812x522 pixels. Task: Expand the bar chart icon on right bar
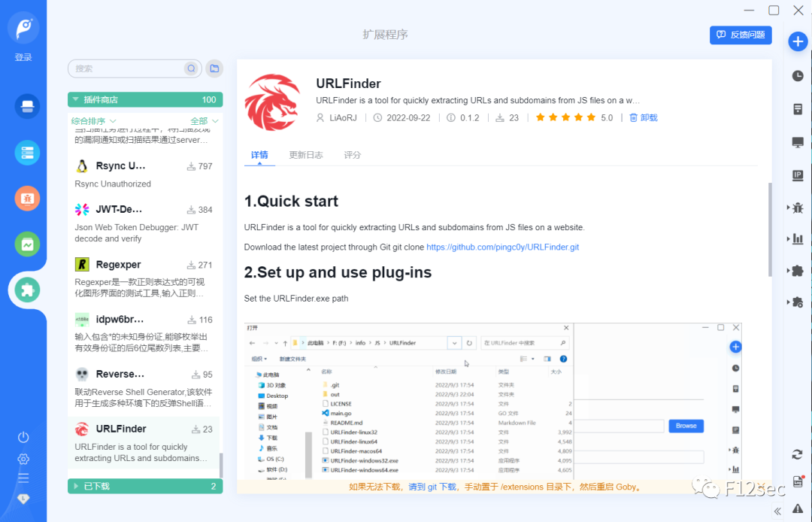pos(796,238)
